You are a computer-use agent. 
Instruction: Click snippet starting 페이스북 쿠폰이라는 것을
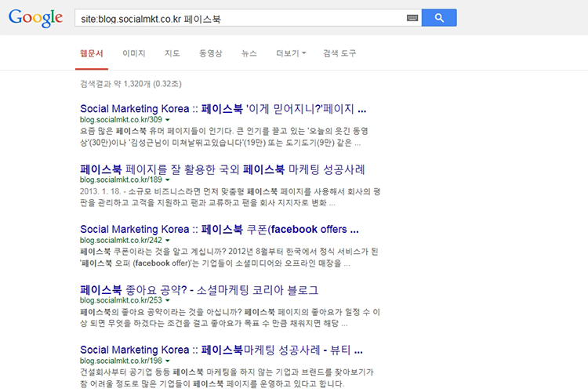pyautogui.click(x=229, y=257)
